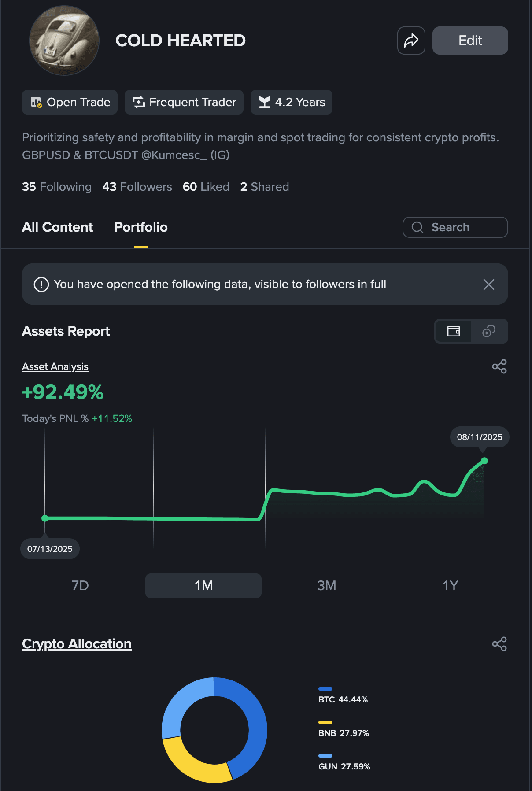Open the Crypto Allocation link
This screenshot has height=791, width=532.
(77, 644)
